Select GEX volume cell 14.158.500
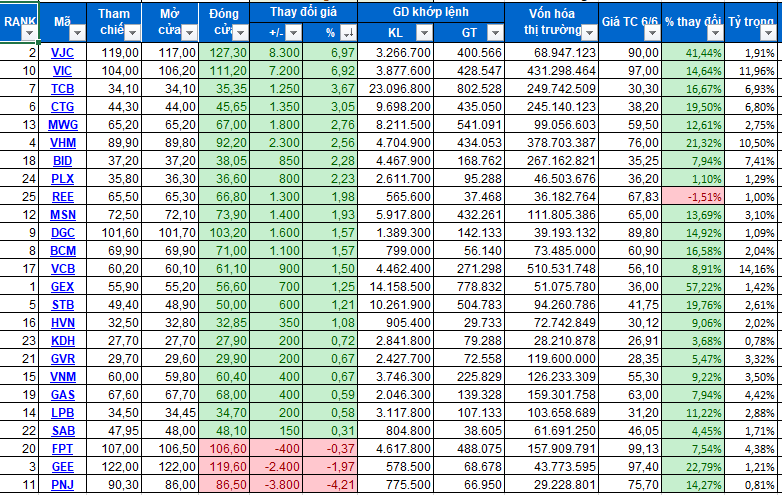The image size is (782, 495). pyautogui.click(x=395, y=287)
